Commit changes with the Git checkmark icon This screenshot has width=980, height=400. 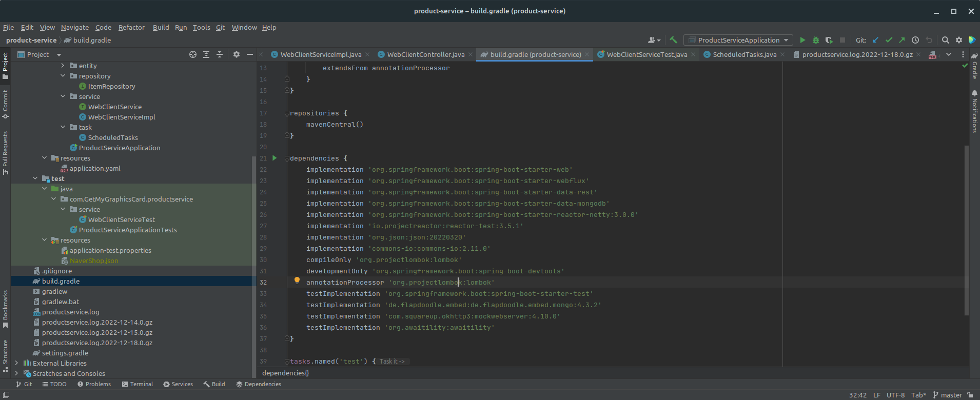click(889, 40)
